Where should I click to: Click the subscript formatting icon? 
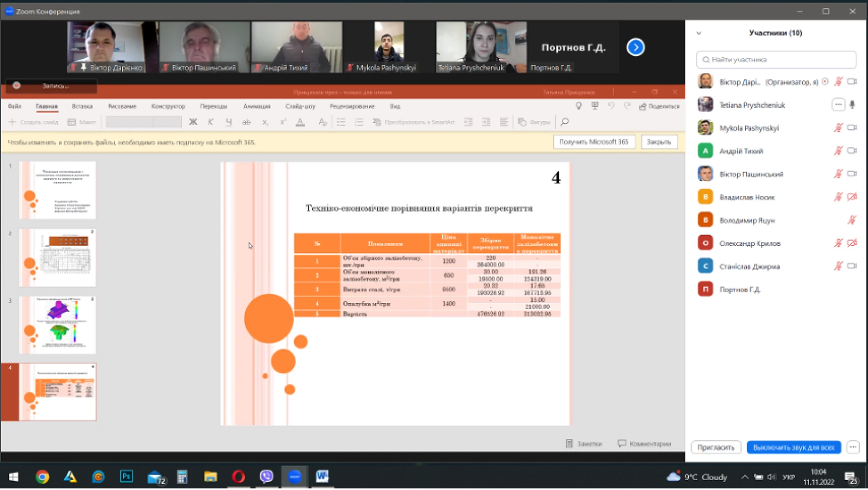coord(265,122)
